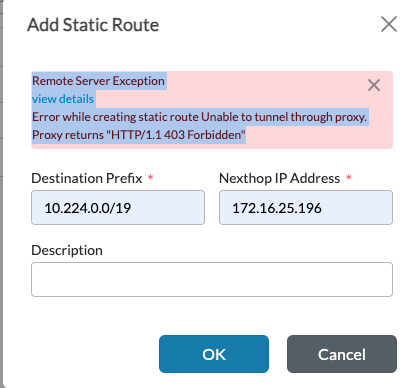The height and width of the screenshot is (388, 418).
Task: Click the empty Description text box
Action: pos(212,279)
